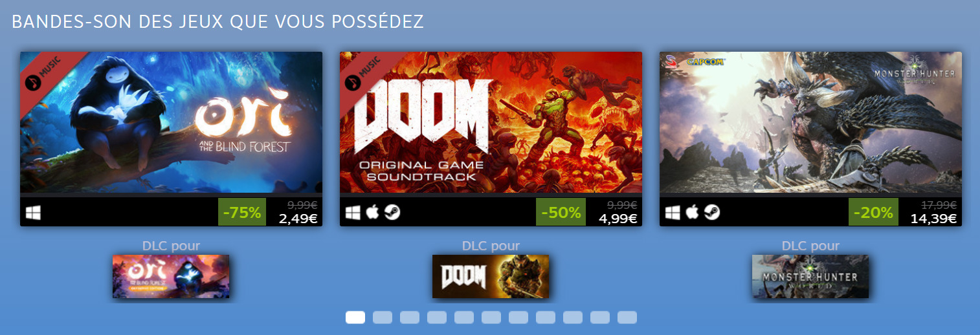Image resolution: width=980 pixels, height=335 pixels.
Task: Open the small Ori Definitive Edition game banner
Action: 171,276
